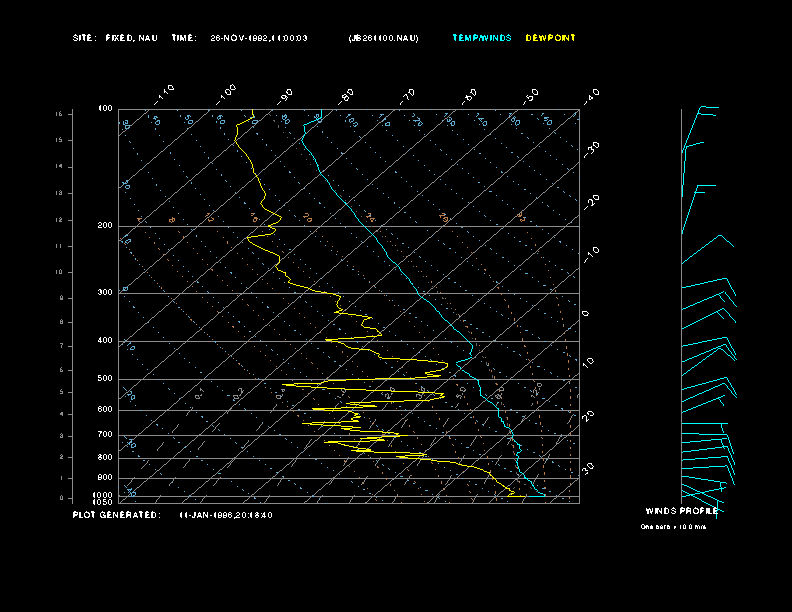Click the 'PLOT GENERATED:' label
The image size is (792, 612).
point(116,515)
